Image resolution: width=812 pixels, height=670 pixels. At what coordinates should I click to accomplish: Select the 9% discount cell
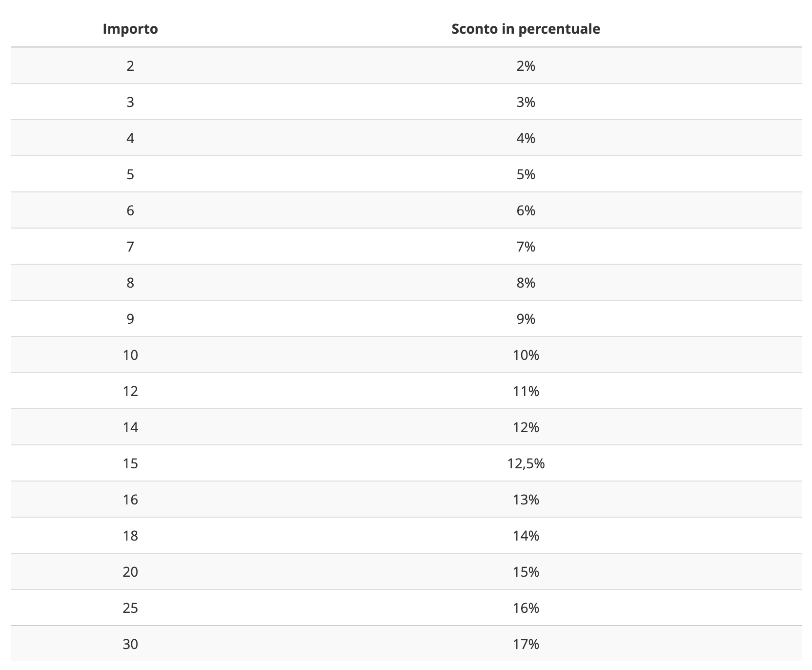[x=526, y=319]
